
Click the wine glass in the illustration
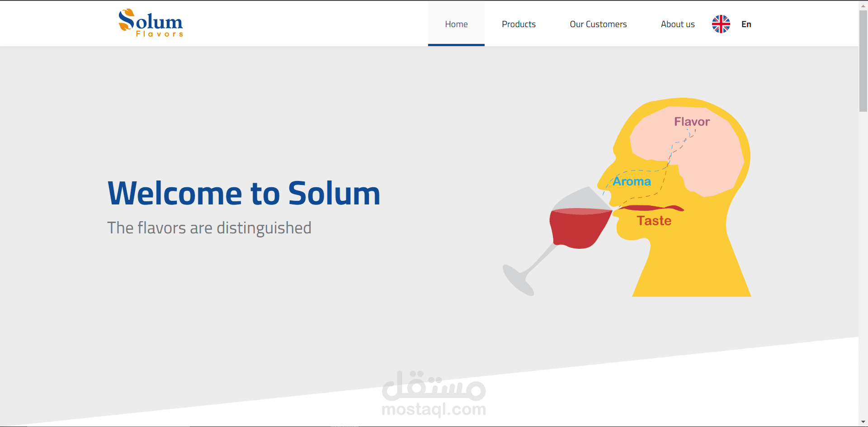579,222
